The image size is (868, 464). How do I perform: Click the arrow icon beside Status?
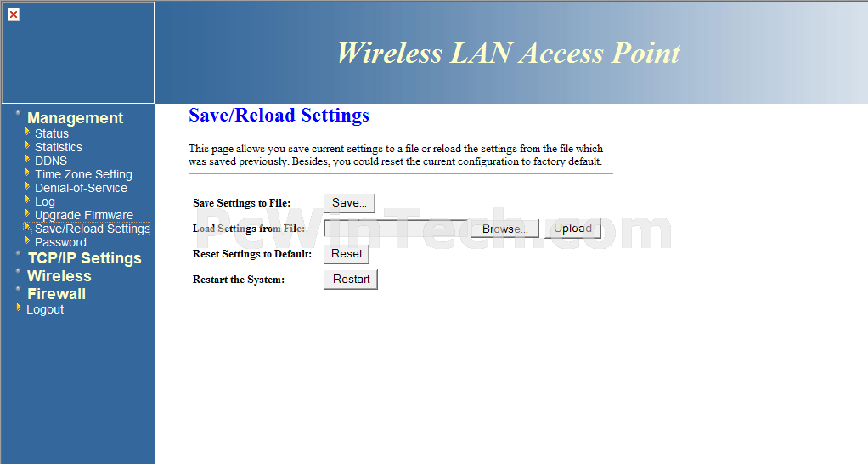point(27,132)
